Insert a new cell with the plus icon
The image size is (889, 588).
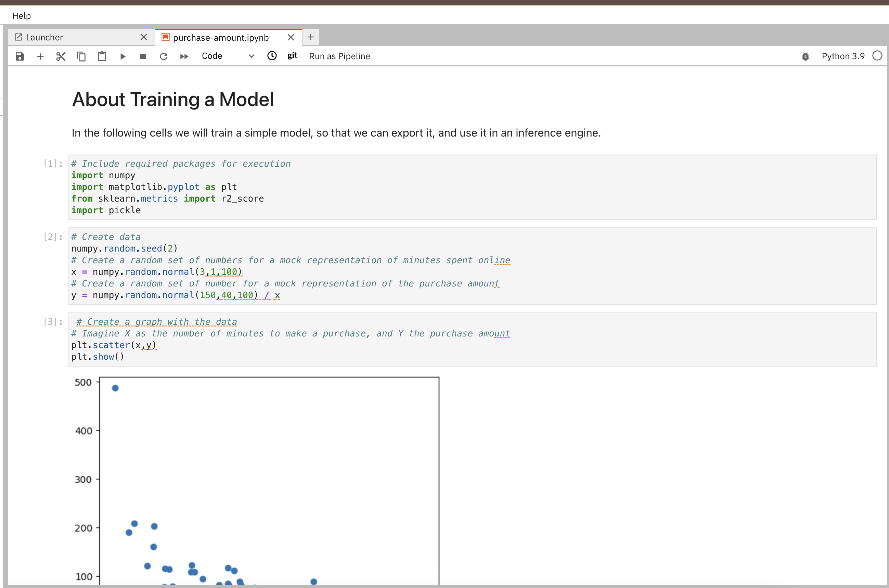pos(40,56)
